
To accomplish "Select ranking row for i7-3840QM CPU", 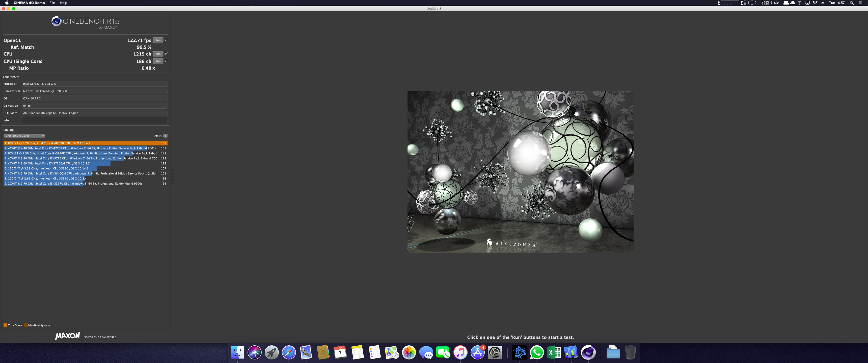I will [86, 173].
